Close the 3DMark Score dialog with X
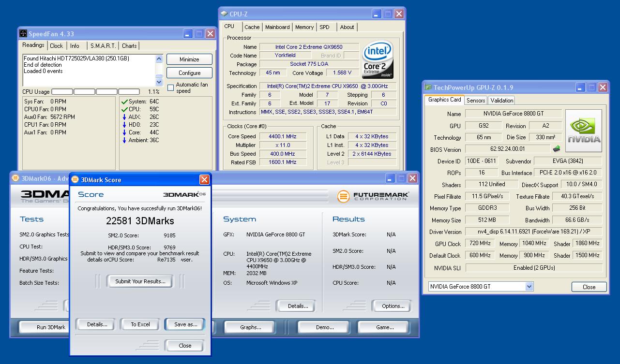 click(204, 179)
